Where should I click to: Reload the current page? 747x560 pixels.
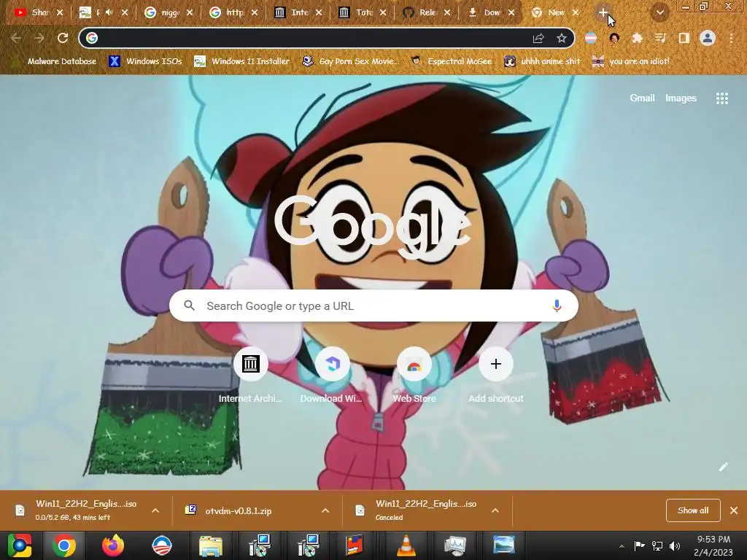pos(63,38)
